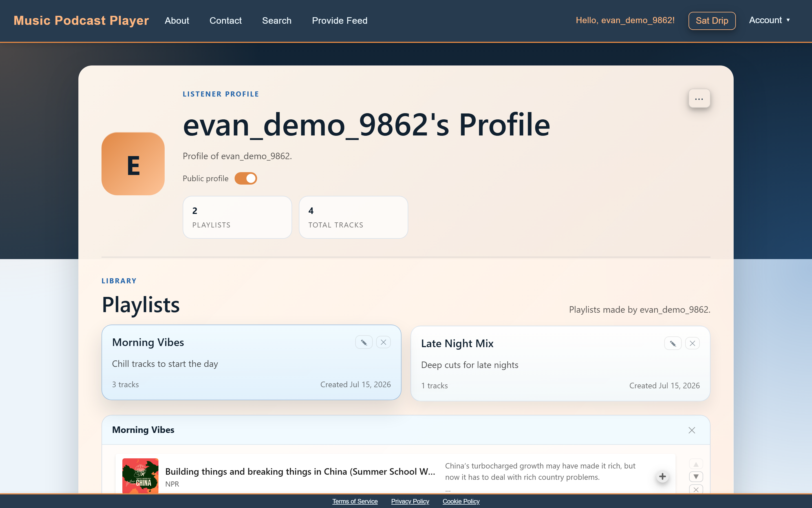Move the China track down
Viewport: 812px width, 508px height.
[696, 476]
